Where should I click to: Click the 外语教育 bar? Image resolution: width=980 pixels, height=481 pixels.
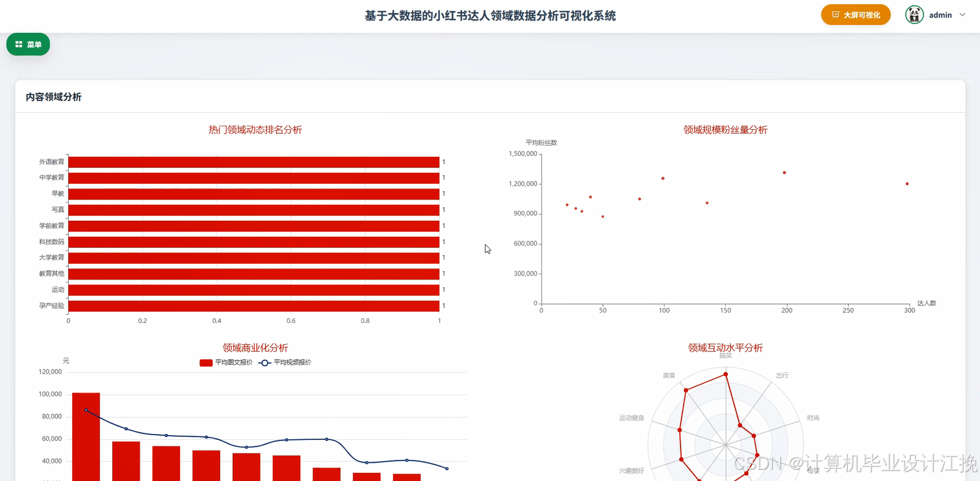pos(254,162)
